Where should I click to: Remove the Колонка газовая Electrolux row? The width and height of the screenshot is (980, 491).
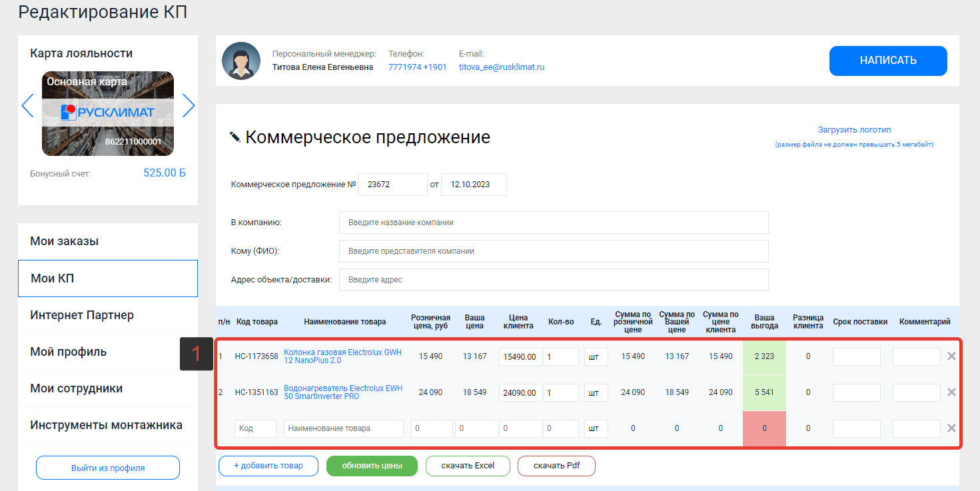click(951, 356)
